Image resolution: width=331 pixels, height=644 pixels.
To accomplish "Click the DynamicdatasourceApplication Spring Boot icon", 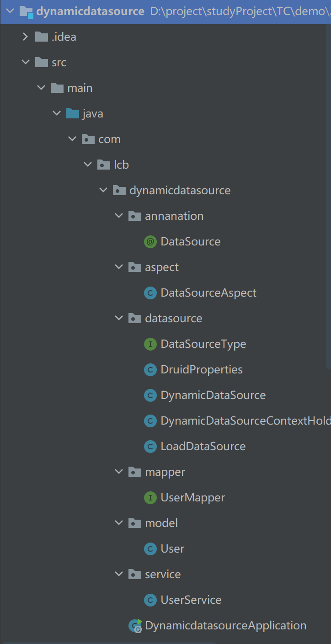I will 135,626.
